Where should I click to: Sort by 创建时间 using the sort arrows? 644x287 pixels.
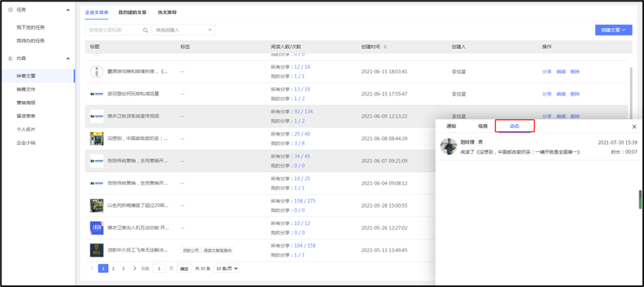(385, 47)
